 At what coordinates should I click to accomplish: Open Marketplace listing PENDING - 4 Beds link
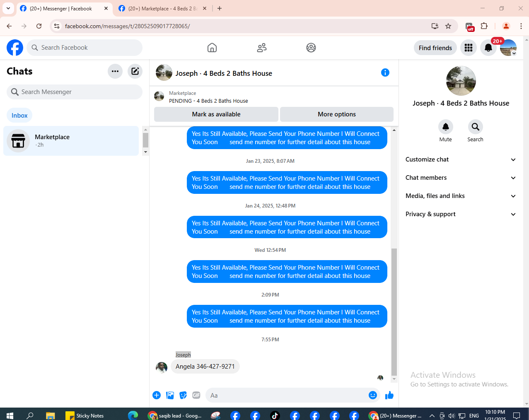click(x=208, y=101)
